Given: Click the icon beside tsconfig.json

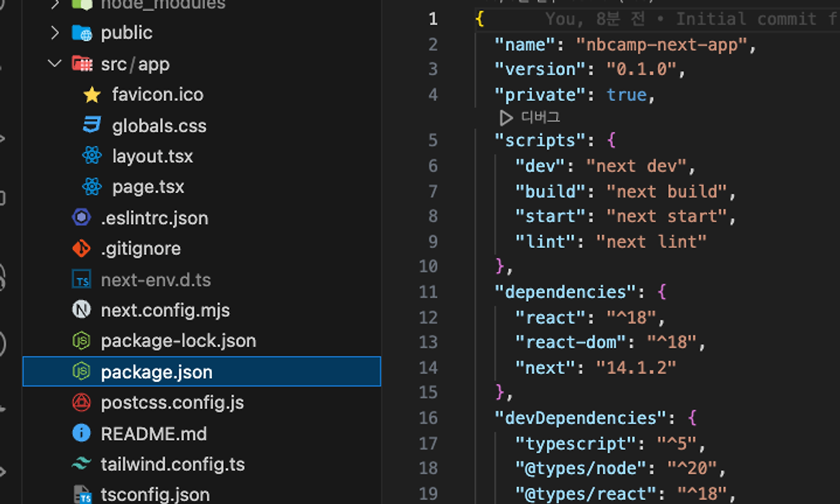Looking at the screenshot, I should [x=81, y=494].
